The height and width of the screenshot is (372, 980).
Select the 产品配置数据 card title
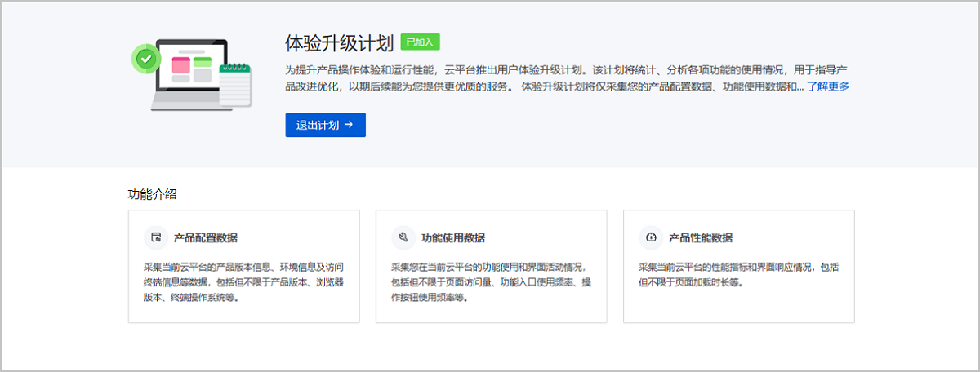206,238
